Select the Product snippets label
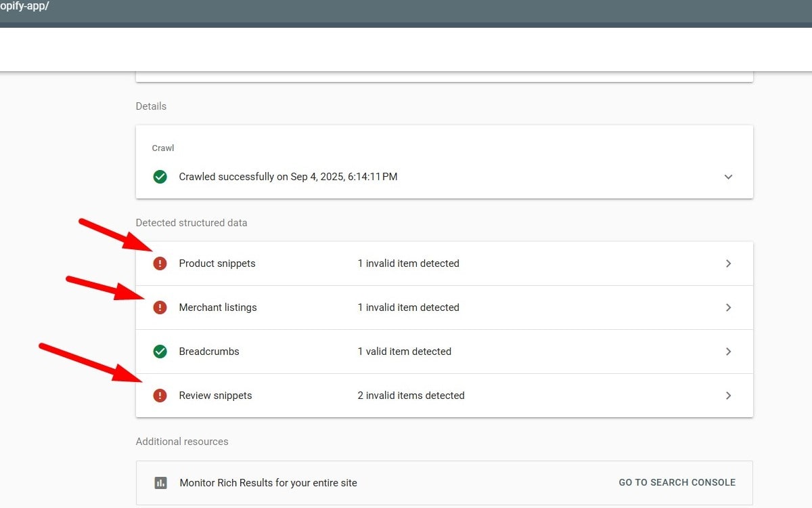 [217, 263]
